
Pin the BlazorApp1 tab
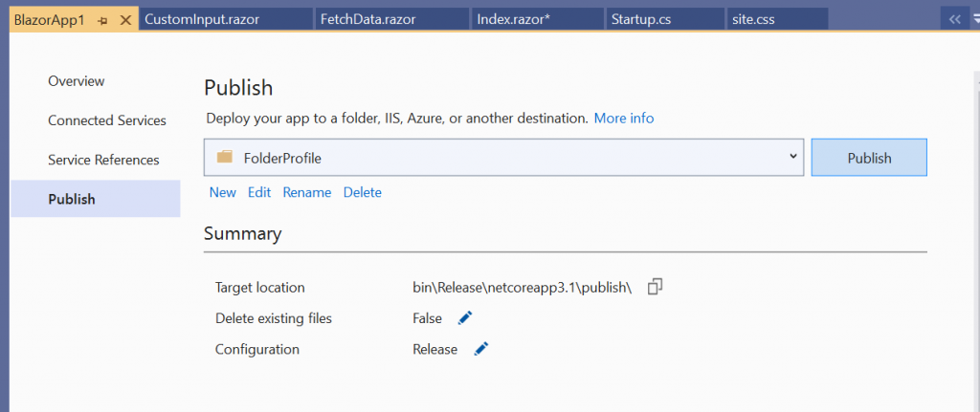(x=103, y=20)
